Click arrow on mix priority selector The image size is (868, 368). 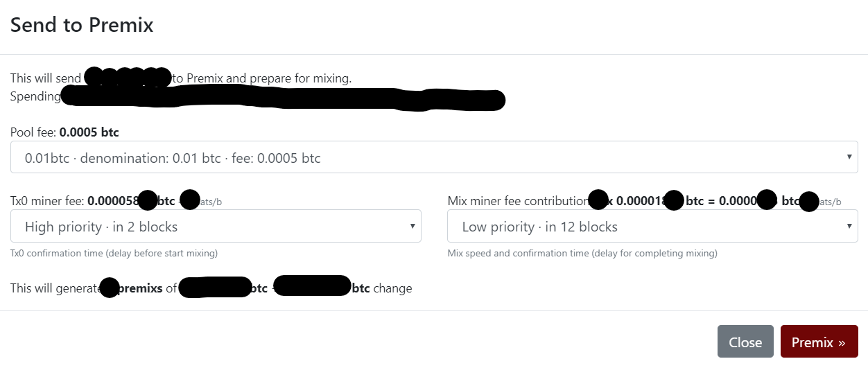point(849,226)
